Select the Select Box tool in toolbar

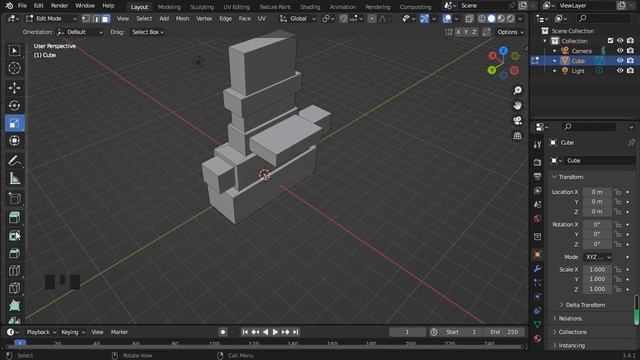(x=14, y=51)
